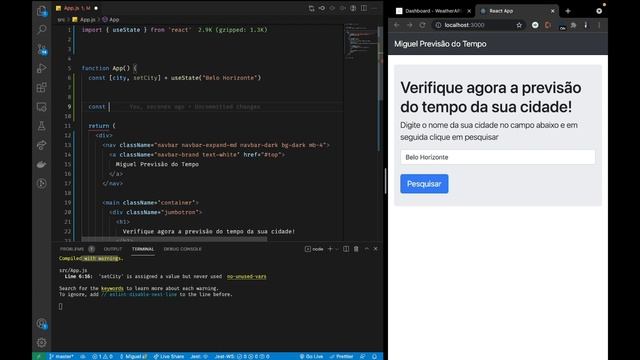Click the browser back arrow

397,25
